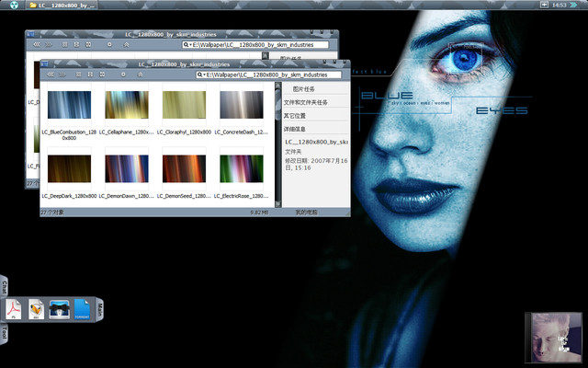Viewport: 588px width, 368px height.
Task: Click the rear window title bar text
Action: click(171, 34)
